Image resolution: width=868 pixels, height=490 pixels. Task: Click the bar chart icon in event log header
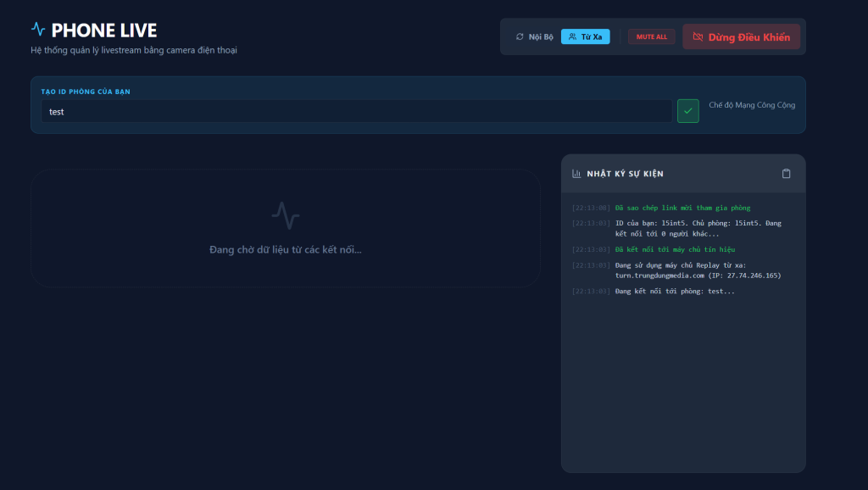(x=577, y=174)
